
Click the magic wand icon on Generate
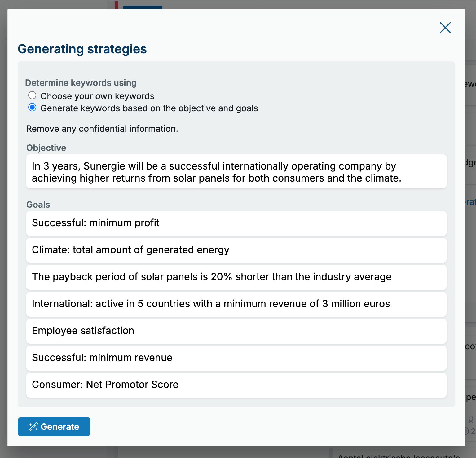(x=33, y=427)
